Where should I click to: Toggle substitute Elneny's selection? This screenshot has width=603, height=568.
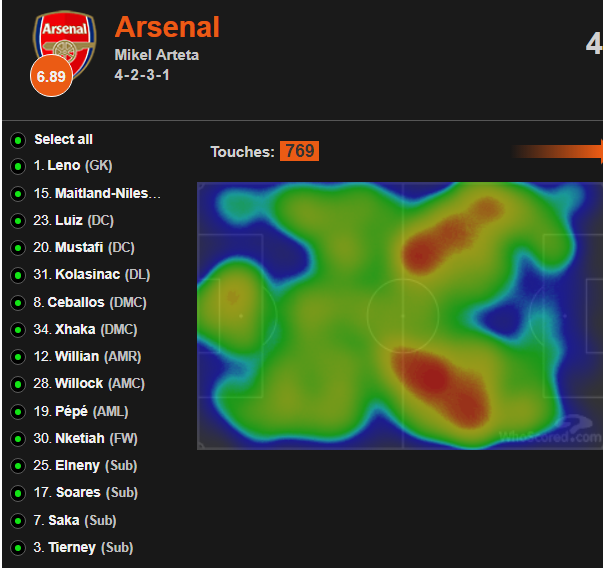(x=18, y=466)
